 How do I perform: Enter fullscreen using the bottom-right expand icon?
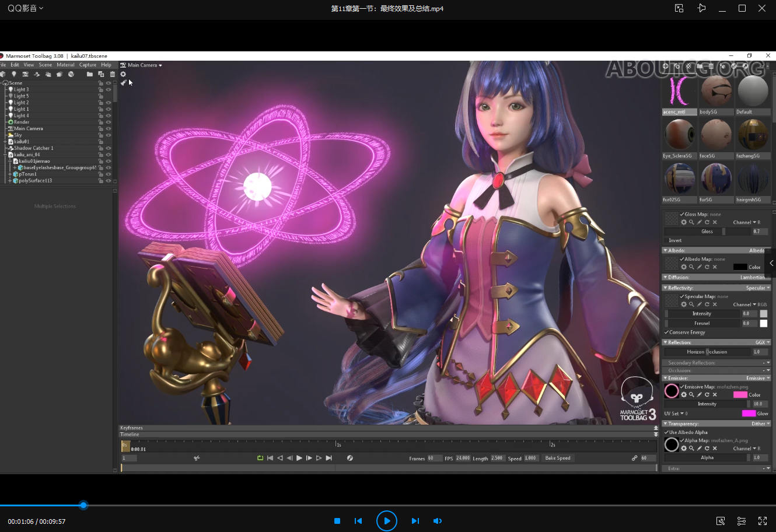762,521
